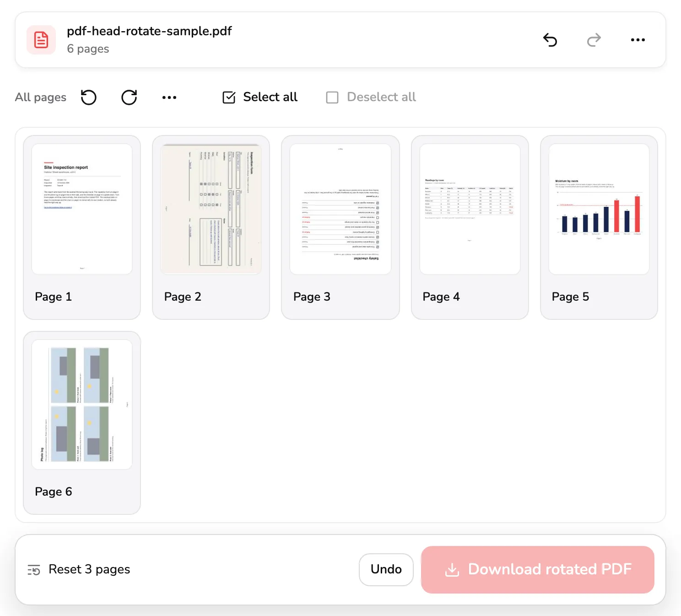Select Page 6 thumbnail
Screen dimensions: 681x616
tap(82, 405)
